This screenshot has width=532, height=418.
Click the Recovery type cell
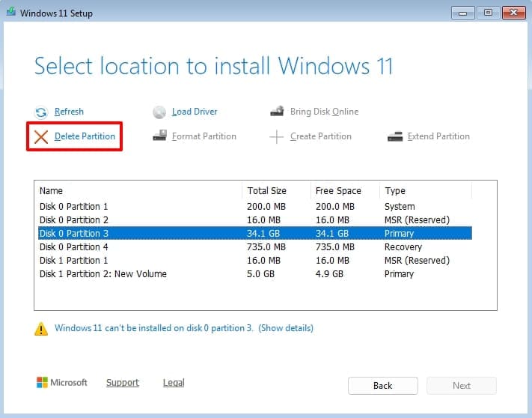coord(403,247)
